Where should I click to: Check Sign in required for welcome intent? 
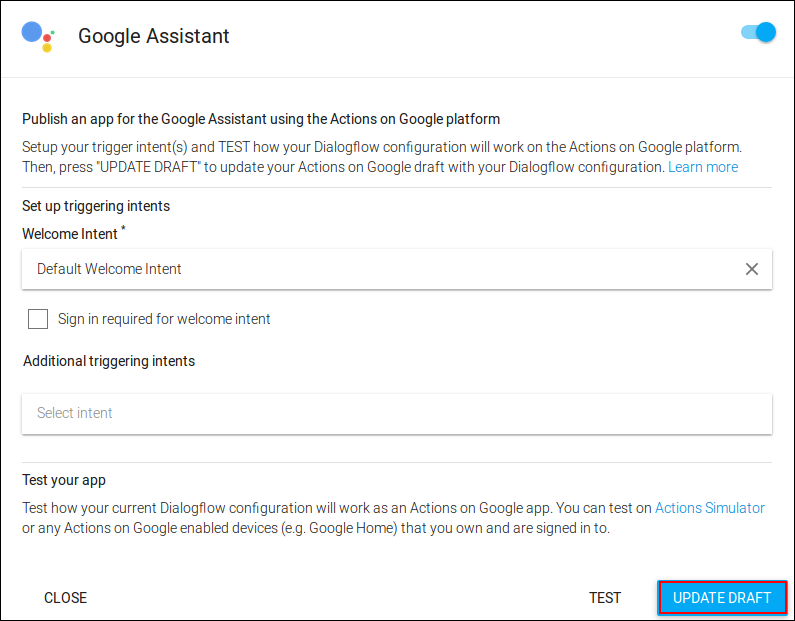(38, 319)
